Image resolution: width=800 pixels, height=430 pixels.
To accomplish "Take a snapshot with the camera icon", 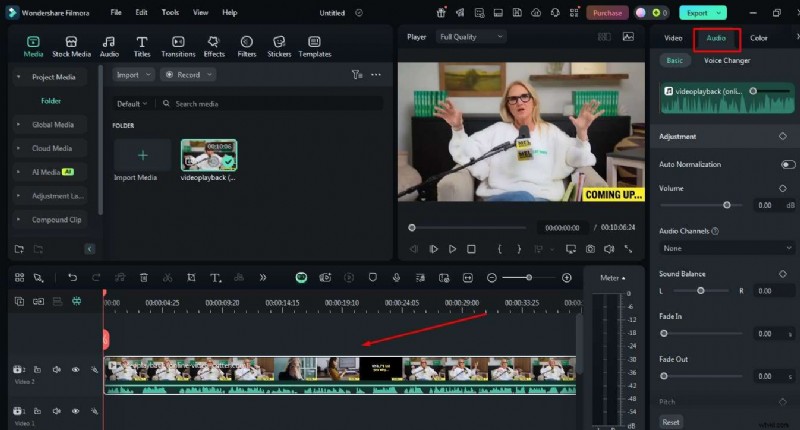I will click(590, 248).
